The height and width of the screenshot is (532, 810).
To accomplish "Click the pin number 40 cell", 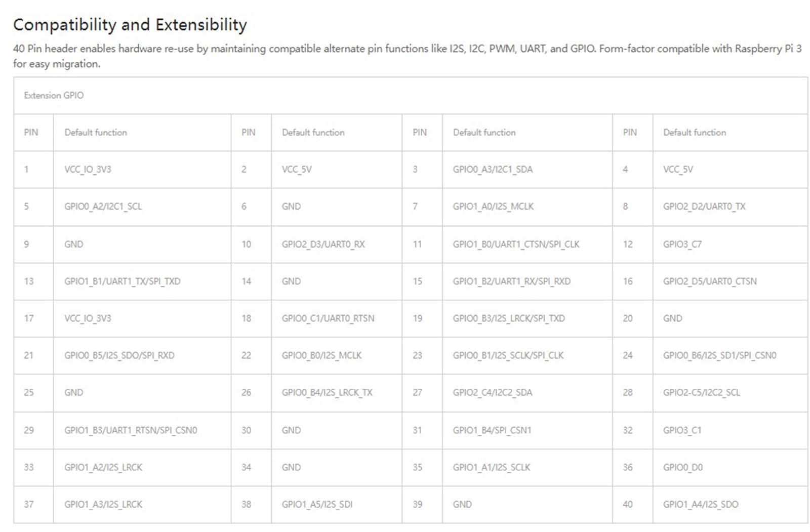I will click(628, 504).
